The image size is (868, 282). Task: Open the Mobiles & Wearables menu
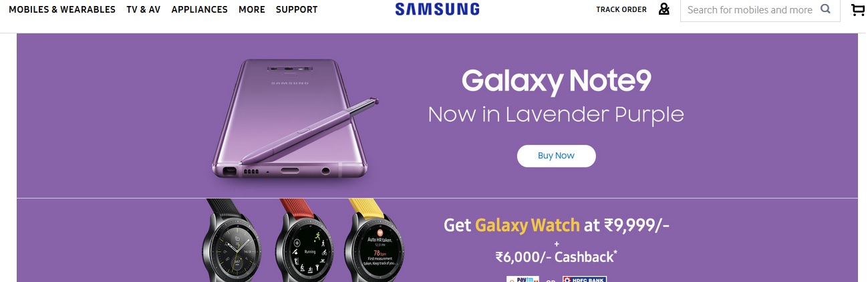(x=62, y=10)
